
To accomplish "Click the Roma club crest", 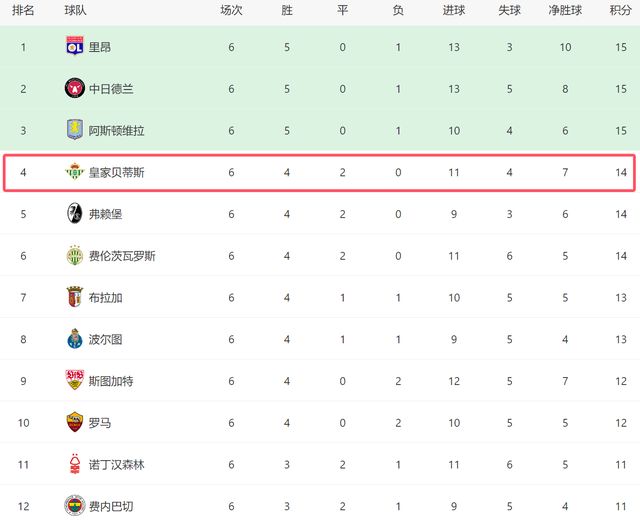I will click(74, 422).
